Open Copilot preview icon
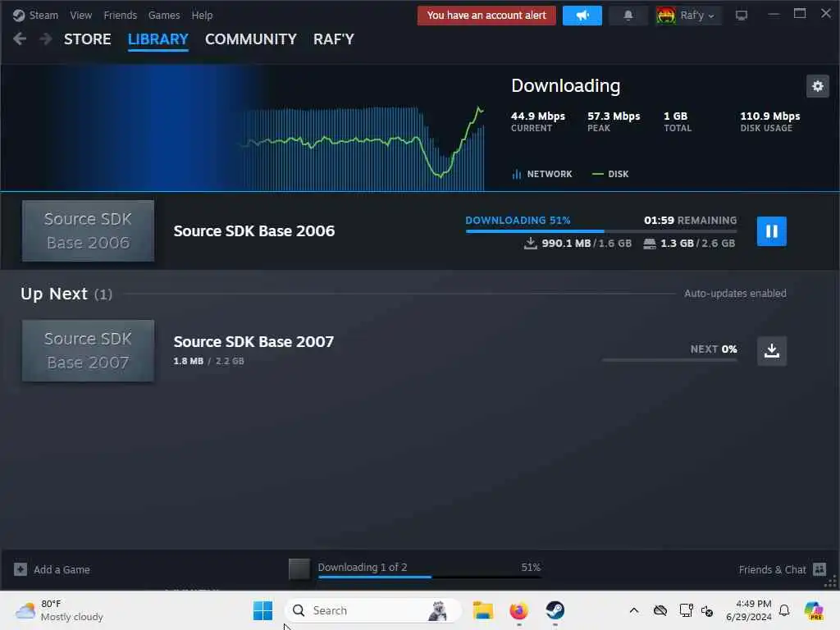The height and width of the screenshot is (630, 840). (x=814, y=610)
